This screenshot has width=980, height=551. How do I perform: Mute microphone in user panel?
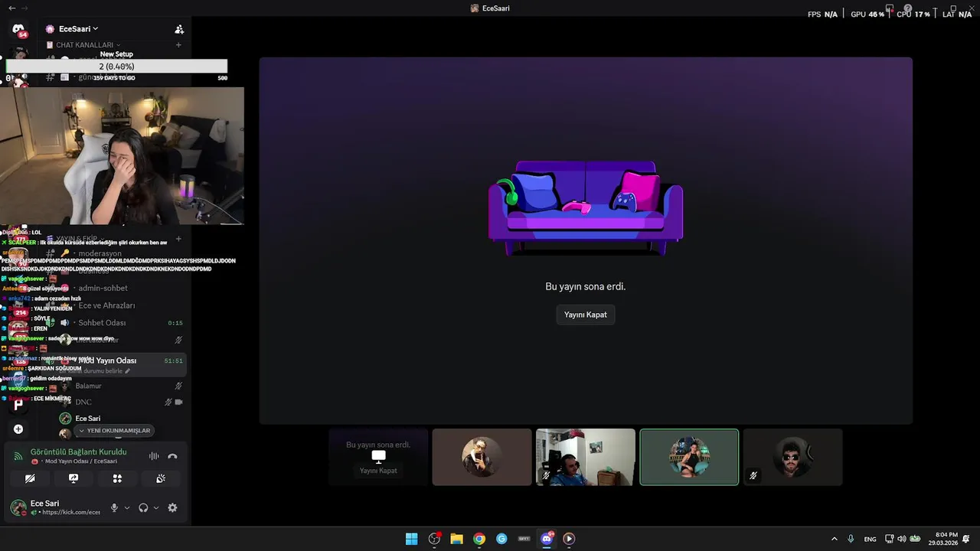tap(114, 507)
